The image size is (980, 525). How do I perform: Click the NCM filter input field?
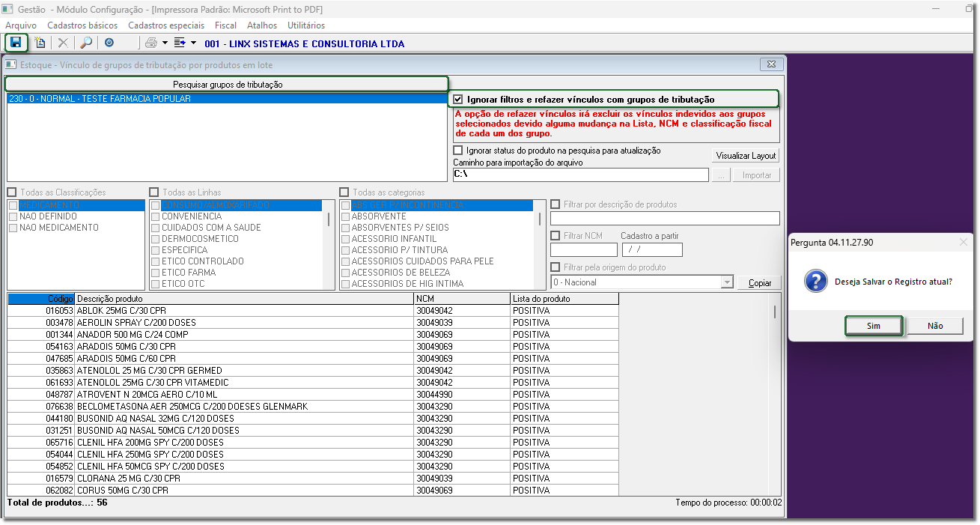(x=584, y=250)
